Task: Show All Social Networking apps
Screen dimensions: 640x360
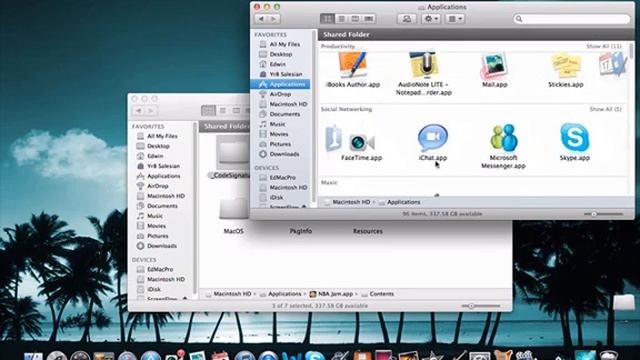Action: point(605,109)
